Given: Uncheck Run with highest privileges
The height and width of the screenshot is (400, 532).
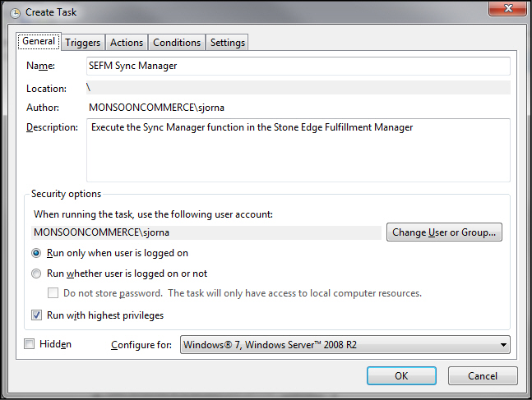Looking at the screenshot, I should (37, 315).
